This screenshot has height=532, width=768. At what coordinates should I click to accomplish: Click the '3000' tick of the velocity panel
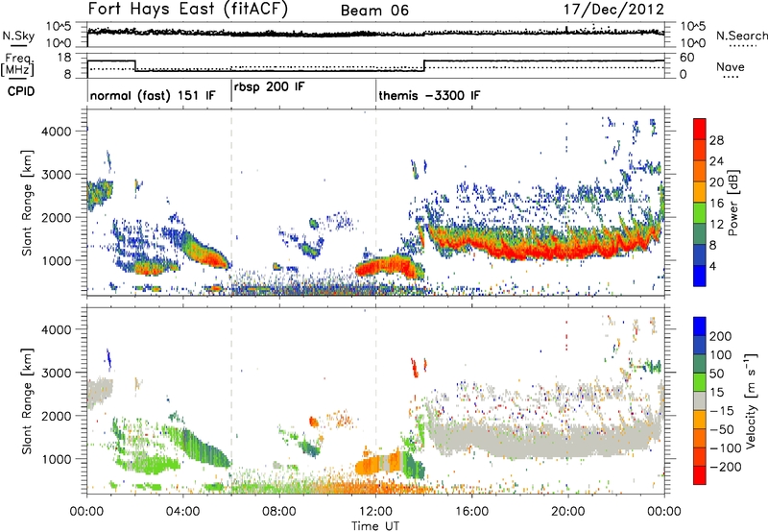pyautogui.click(x=56, y=373)
